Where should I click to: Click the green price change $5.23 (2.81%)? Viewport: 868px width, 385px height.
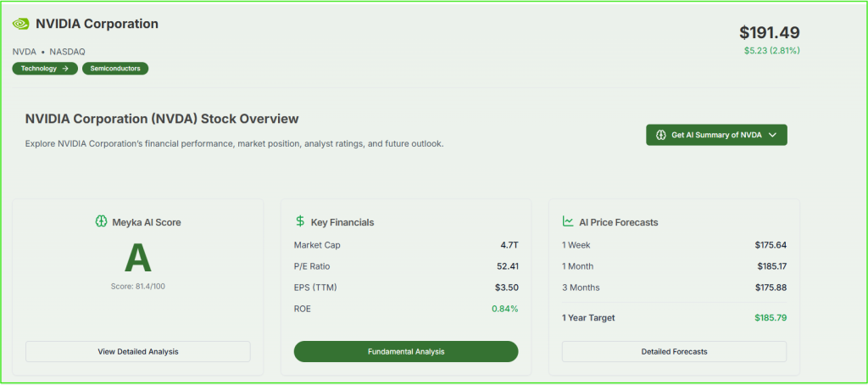(771, 51)
